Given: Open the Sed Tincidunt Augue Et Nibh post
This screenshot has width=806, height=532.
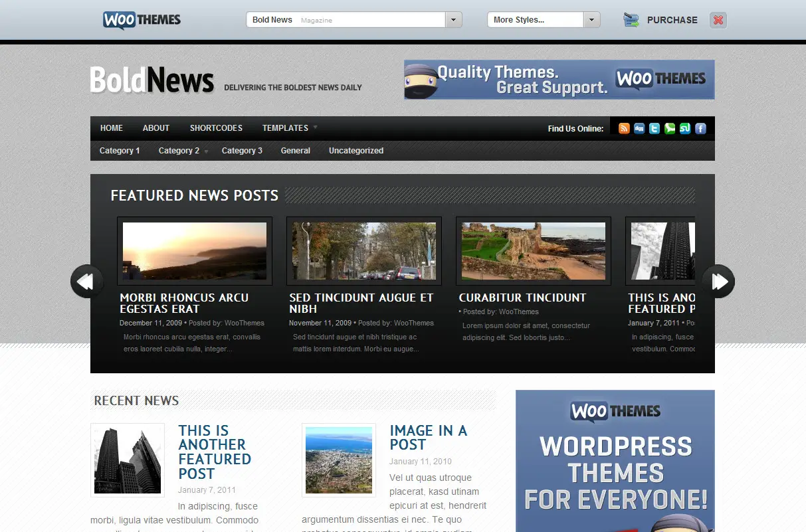Looking at the screenshot, I should pyautogui.click(x=361, y=303).
